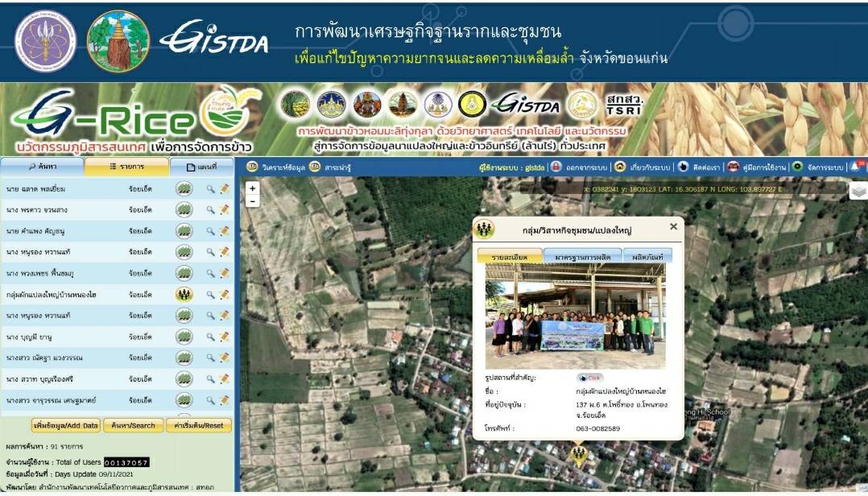Click the รูปสถานที่สำคัญ Click button
The width and height of the screenshot is (868, 496).
(589, 378)
